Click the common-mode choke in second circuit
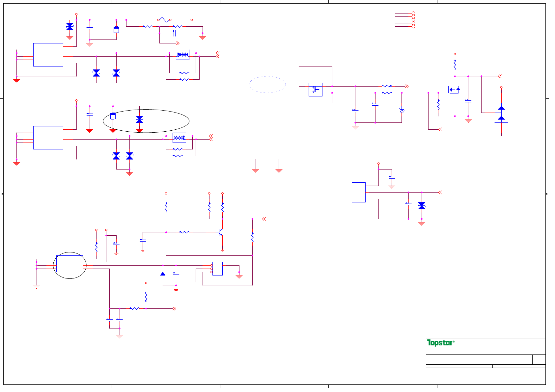Screen dimensions: 555x392 coord(179,138)
